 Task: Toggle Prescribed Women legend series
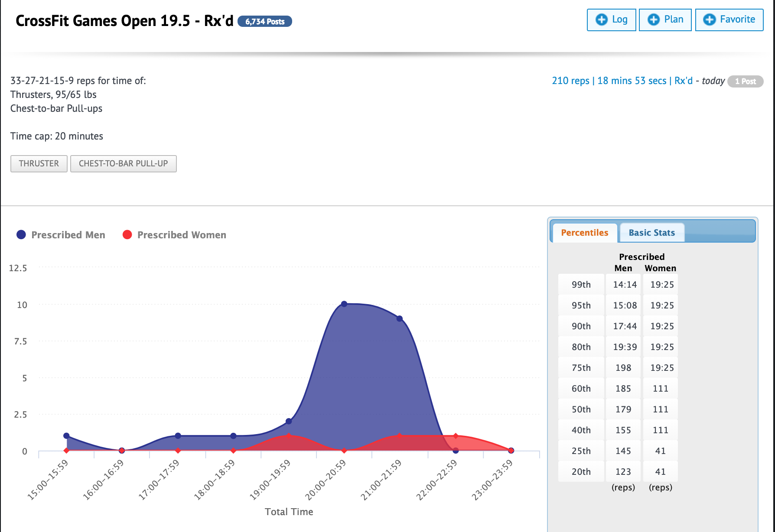point(181,235)
